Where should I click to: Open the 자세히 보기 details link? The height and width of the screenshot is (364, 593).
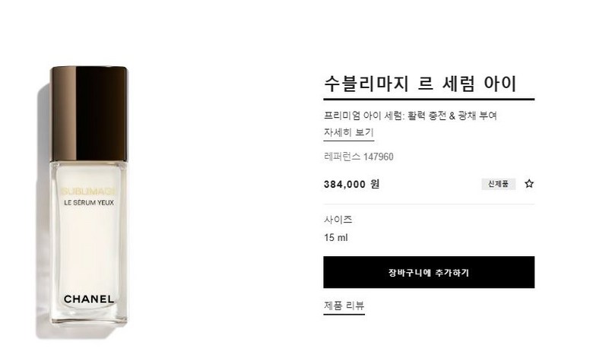[349, 132]
